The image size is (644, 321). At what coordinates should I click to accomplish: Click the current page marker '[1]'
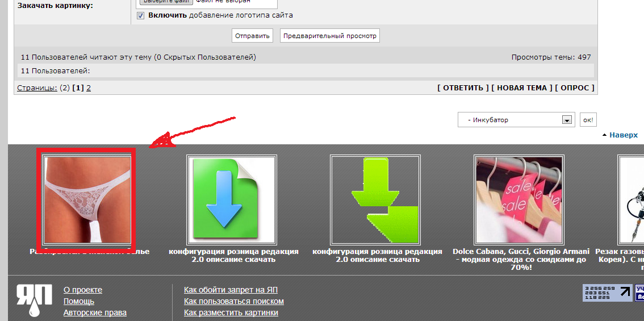click(x=78, y=88)
